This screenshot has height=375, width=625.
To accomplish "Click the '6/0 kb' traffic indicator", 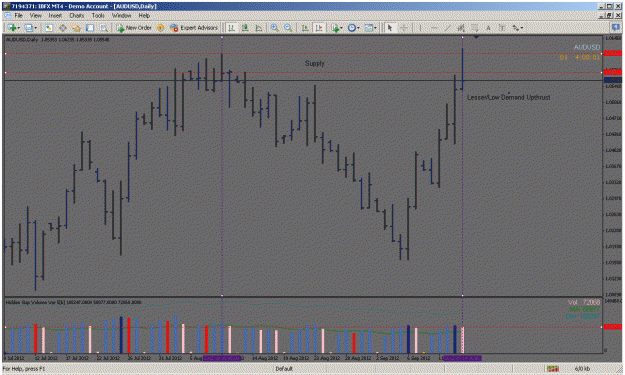I will click(x=582, y=369).
